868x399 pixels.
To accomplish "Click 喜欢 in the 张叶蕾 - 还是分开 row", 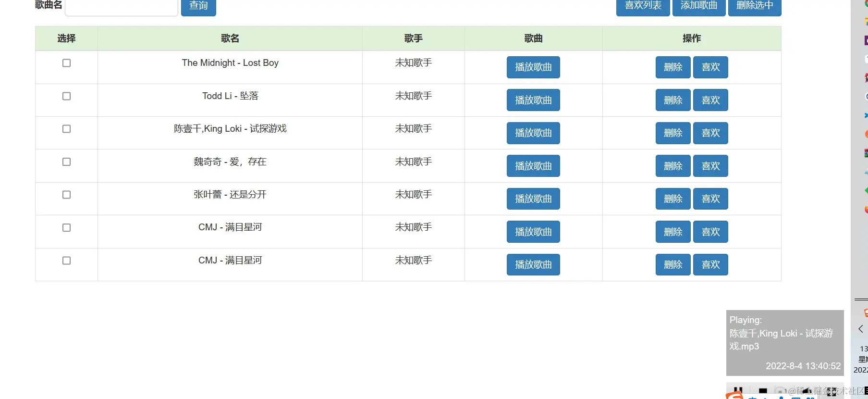I will [710, 199].
